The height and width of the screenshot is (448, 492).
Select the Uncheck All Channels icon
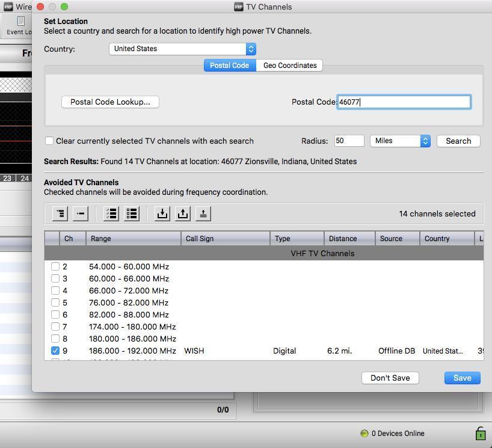pyautogui.click(x=132, y=213)
